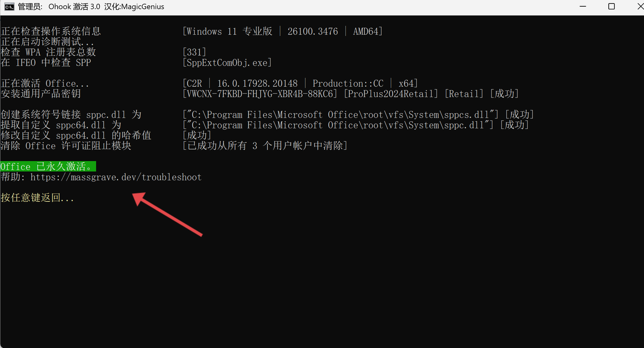Click the ProPlus2024Retail edition label
This screenshot has height=348, width=644.
point(391,94)
